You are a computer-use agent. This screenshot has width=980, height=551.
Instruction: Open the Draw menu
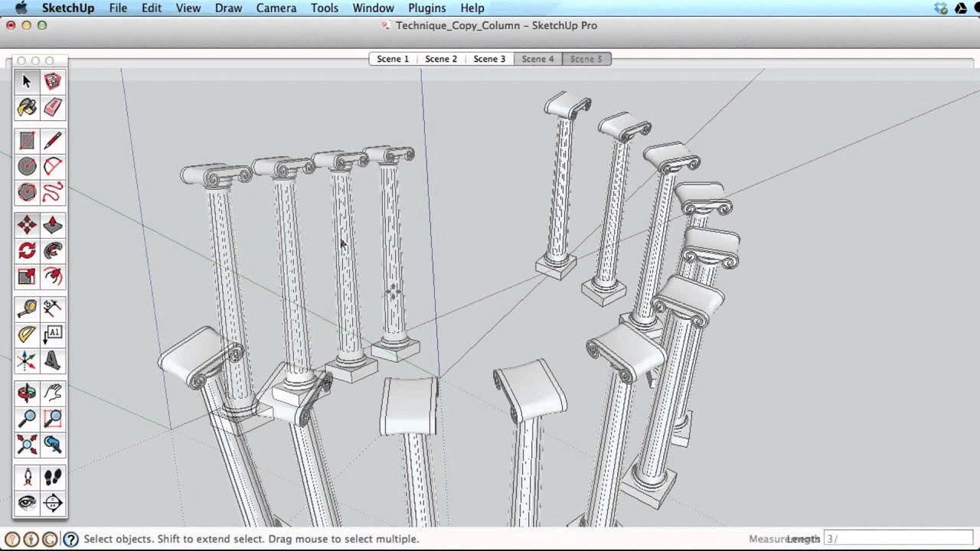point(228,8)
